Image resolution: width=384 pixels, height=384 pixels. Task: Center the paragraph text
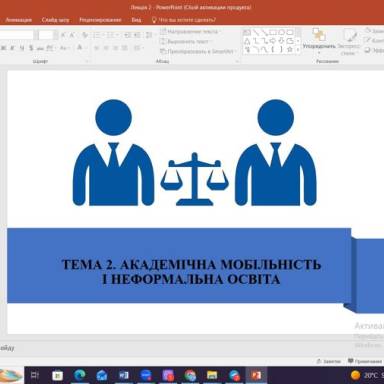pos(106,48)
